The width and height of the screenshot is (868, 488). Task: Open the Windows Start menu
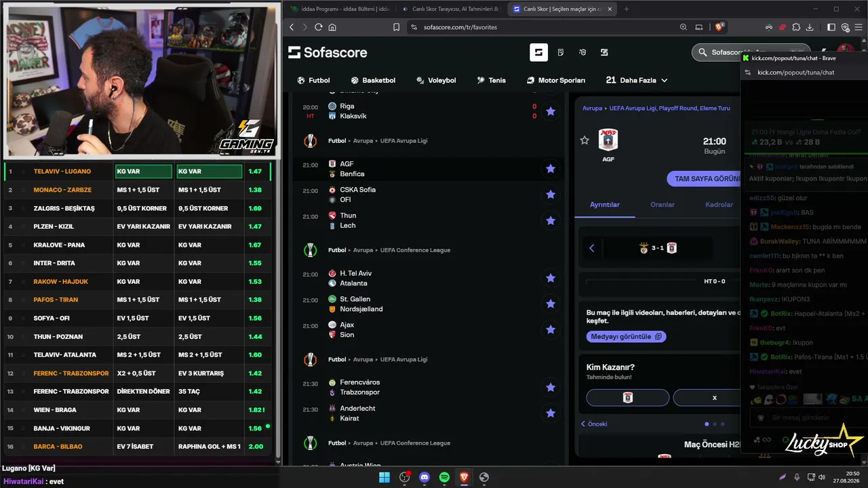coord(384,477)
